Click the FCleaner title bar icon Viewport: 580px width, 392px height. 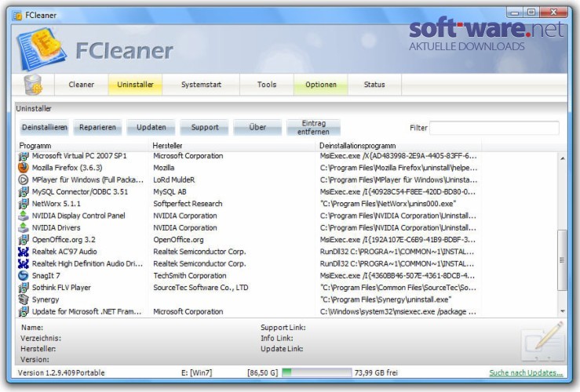(x=17, y=16)
